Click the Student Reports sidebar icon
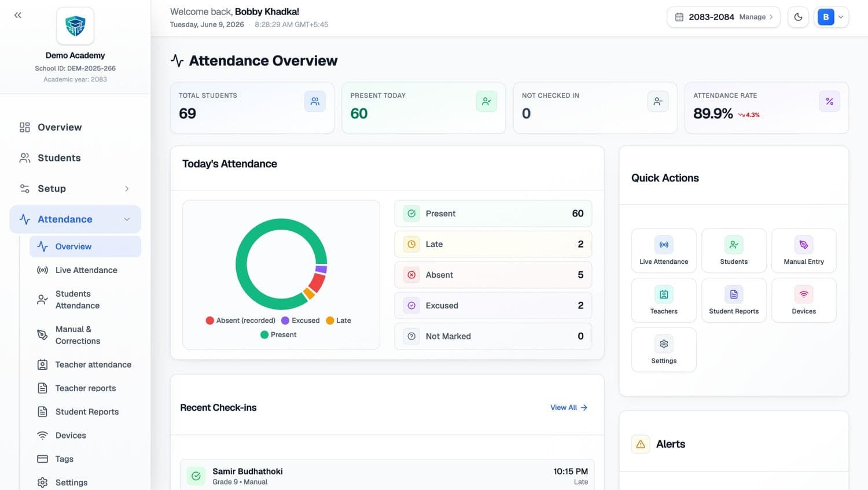 click(42, 412)
